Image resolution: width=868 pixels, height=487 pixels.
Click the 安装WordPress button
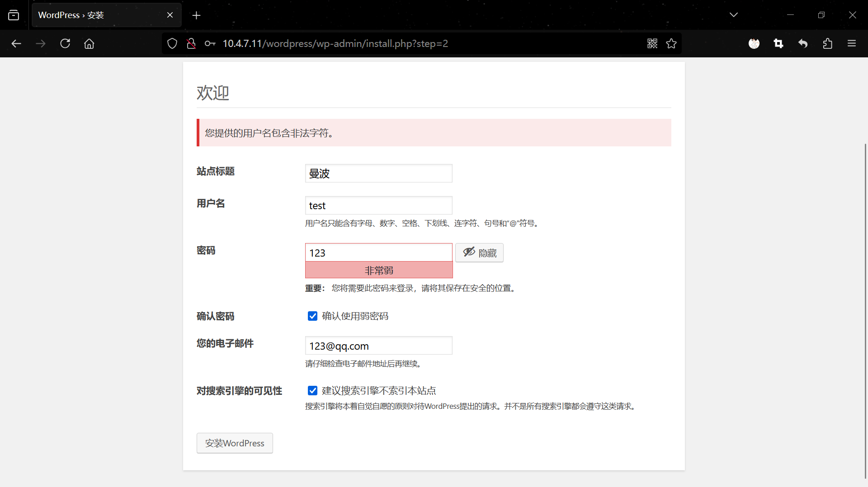(x=235, y=443)
